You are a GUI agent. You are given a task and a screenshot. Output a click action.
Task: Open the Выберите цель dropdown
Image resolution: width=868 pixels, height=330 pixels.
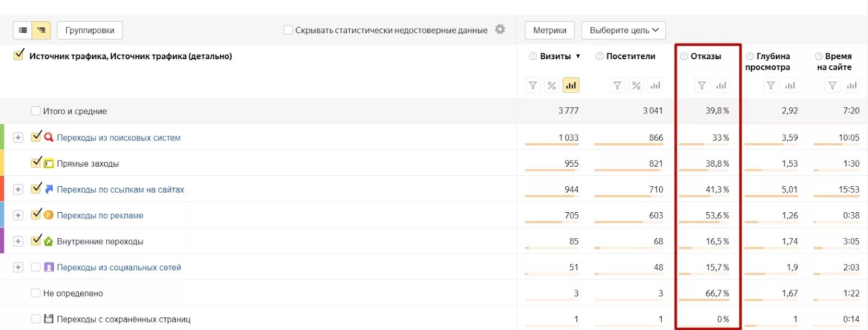point(623,30)
